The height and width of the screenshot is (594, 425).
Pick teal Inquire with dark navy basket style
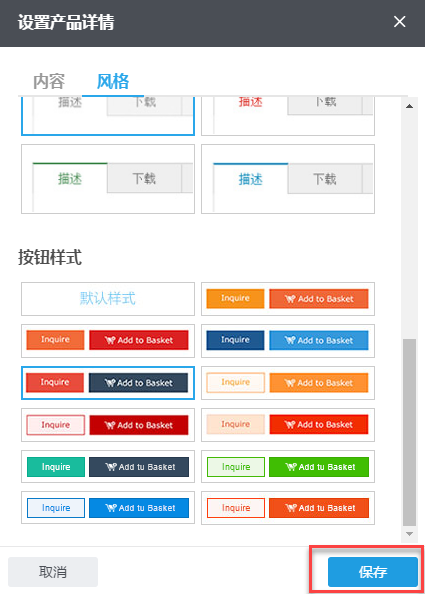[108, 466]
